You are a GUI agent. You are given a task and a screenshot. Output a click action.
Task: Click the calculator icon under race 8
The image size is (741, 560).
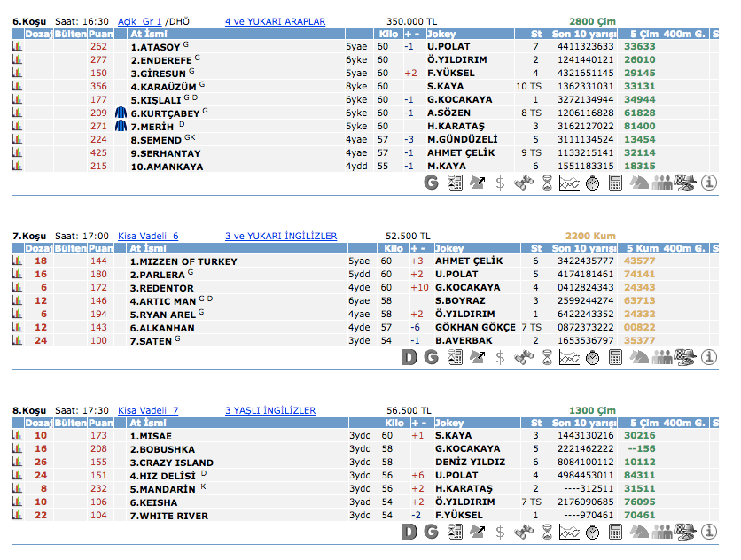[x=616, y=532]
